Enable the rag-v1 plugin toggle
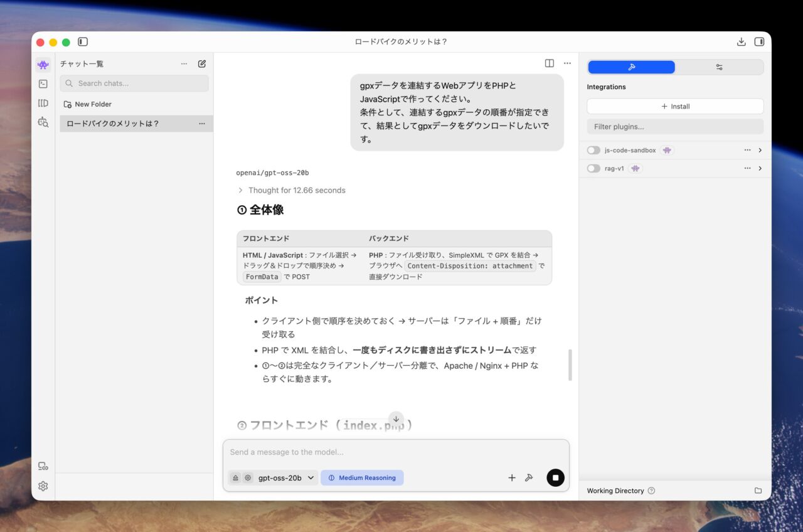The height and width of the screenshot is (532, 803). (x=593, y=169)
